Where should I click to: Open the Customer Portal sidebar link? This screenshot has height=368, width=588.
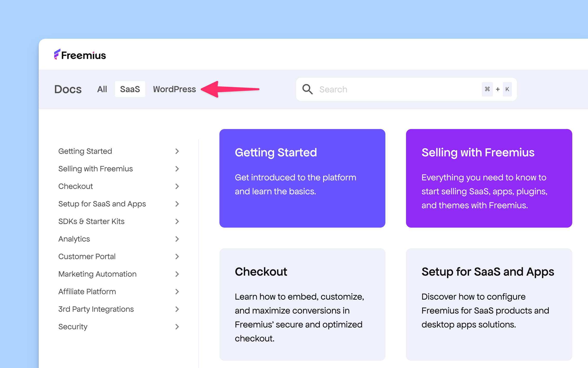point(87,257)
